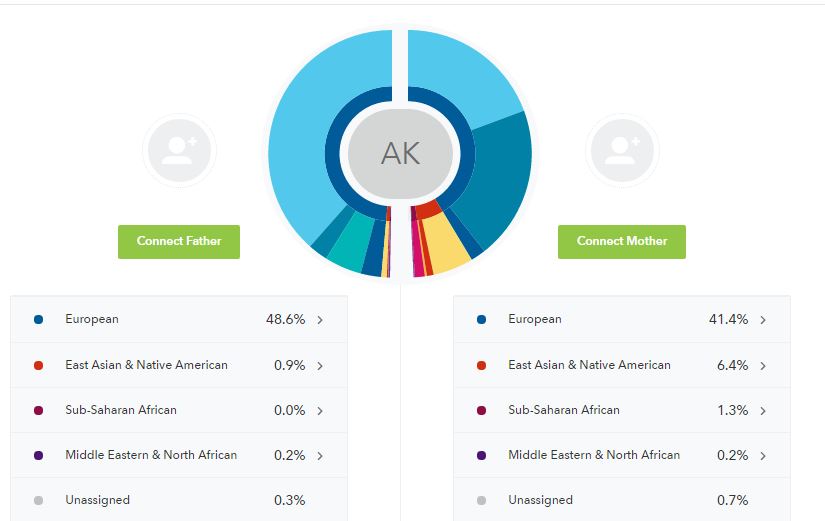Viewport: 825px width, 521px height.
Task: Click the blue European dot in father's list
Action: pyautogui.click(x=38, y=320)
